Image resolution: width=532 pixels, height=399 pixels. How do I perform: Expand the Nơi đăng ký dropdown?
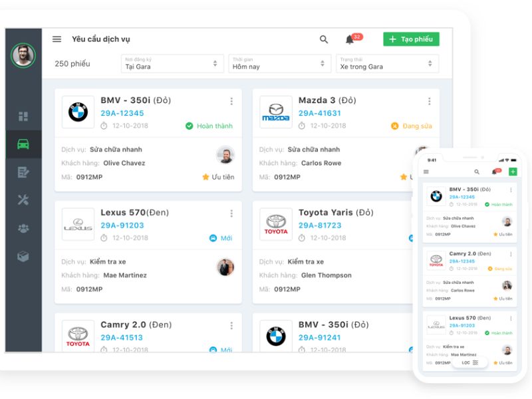pyautogui.click(x=172, y=63)
